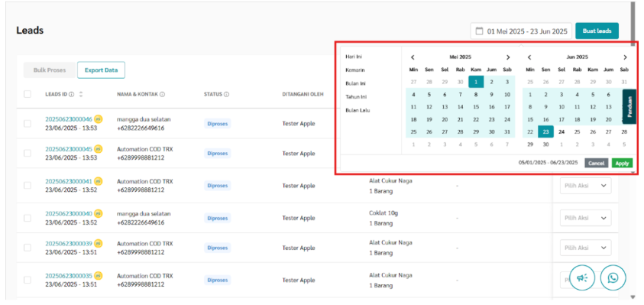Click Tester Apple in row 20250623000039
This screenshot has height=305, width=644.
[299, 248]
